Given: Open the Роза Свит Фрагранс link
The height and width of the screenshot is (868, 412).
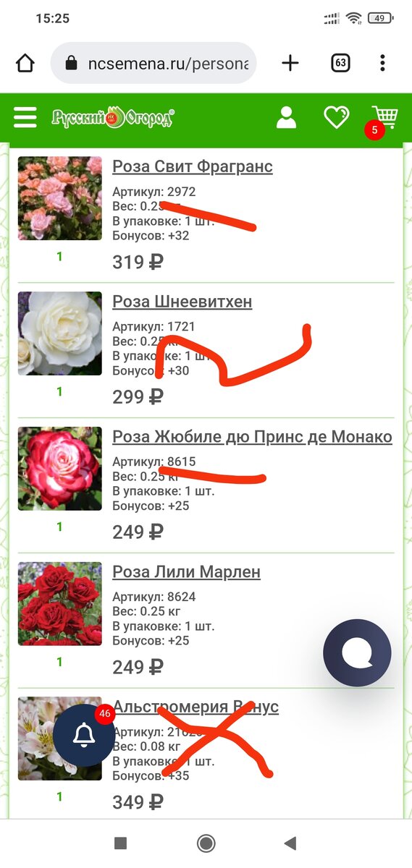Looking at the screenshot, I should (193, 166).
